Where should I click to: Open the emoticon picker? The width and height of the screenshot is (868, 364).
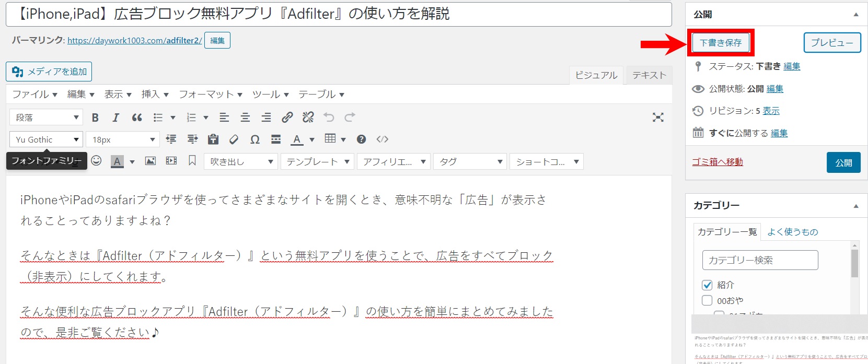96,161
